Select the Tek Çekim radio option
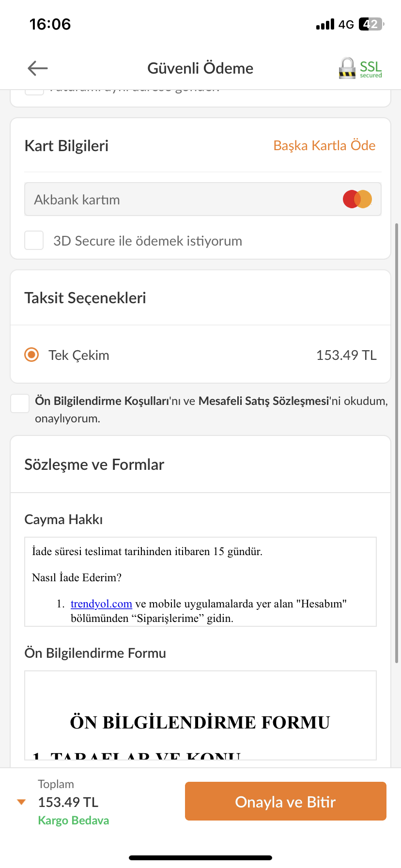The image size is (401, 868). (x=31, y=355)
